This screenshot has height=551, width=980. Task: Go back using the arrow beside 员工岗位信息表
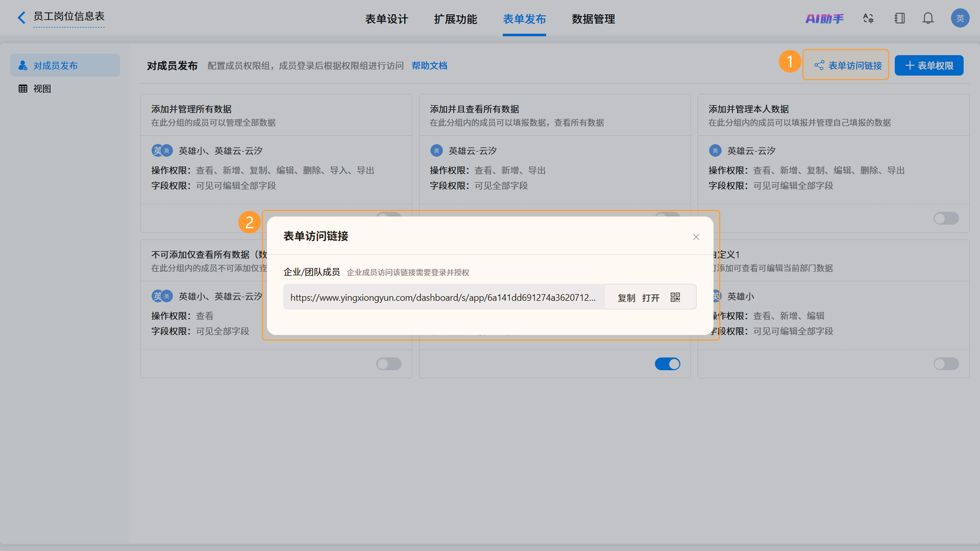click(22, 18)
